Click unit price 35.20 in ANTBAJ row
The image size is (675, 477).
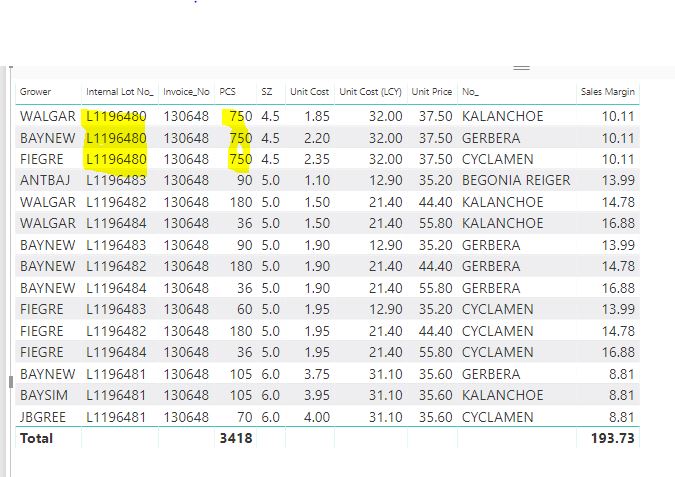436,180
